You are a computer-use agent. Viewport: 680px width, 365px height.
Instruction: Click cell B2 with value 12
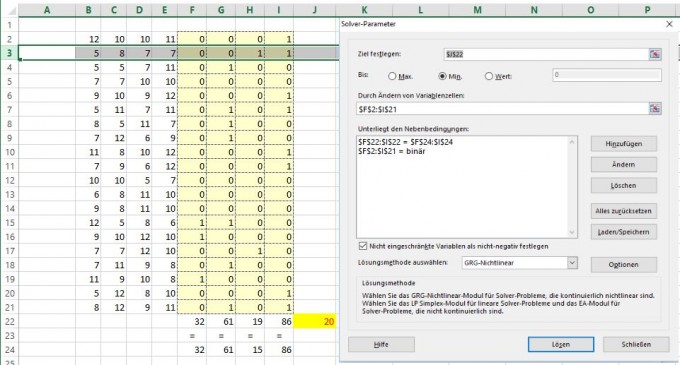pos(88,39)
